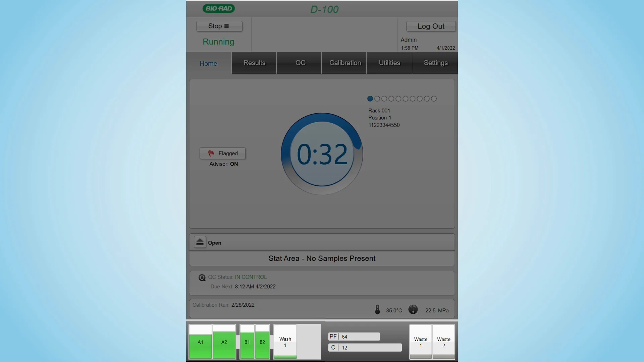The image size is (644, 362).
Task: Select the B2 reagent level indicator
Action: point(262,342)
